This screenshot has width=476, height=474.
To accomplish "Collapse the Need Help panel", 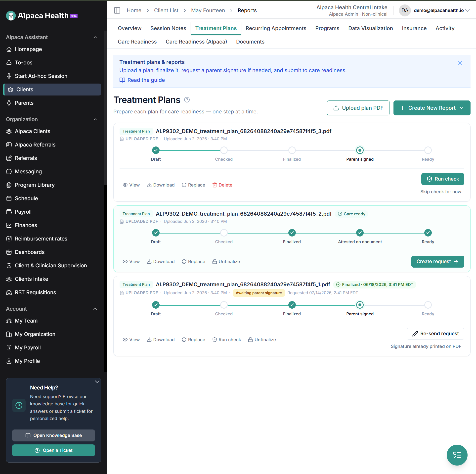I will pos(97,382).
